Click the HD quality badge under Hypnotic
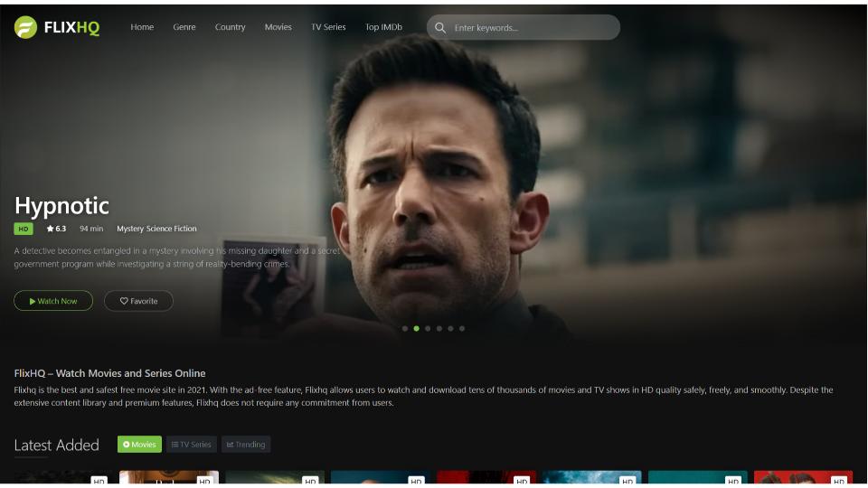Screen dimensions: 868x488 24,229
